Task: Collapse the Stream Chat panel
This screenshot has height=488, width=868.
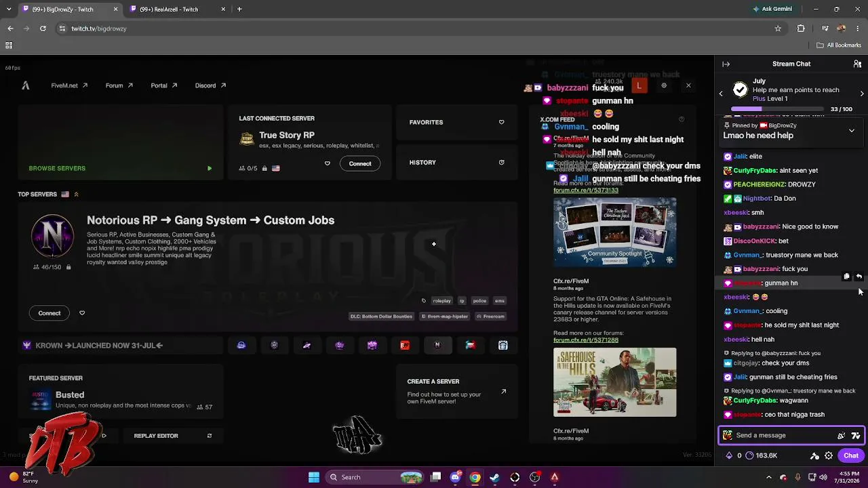Action: [726, 64]
